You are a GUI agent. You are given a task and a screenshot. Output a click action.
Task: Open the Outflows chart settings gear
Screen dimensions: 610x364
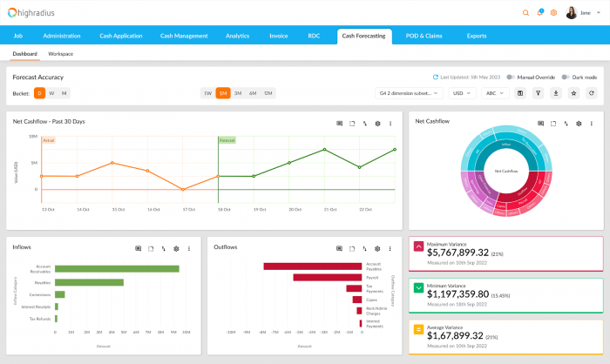coord(376,248)
